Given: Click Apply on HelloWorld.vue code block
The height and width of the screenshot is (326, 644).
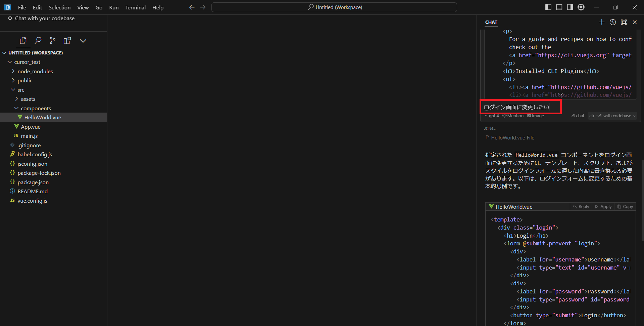Looking at the screenshot, I should (x=603, y=207).
